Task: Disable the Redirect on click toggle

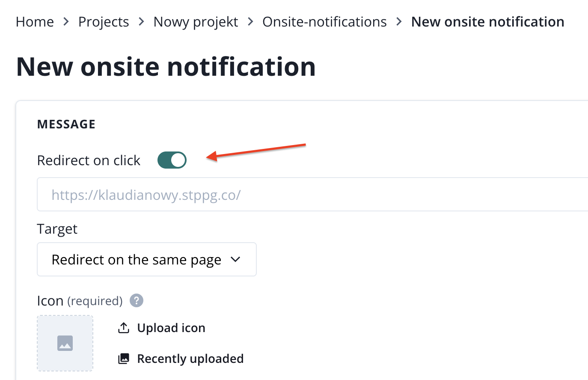Action: click(x=172, y=160)
